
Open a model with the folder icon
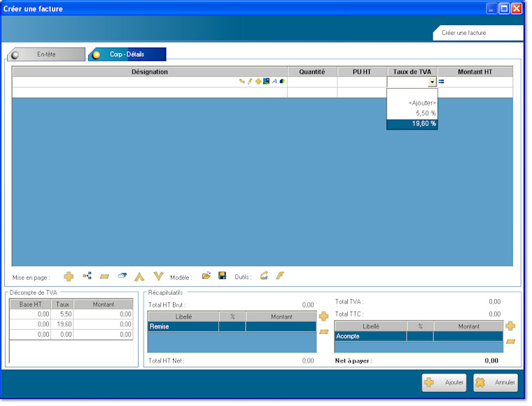point(206,276)
